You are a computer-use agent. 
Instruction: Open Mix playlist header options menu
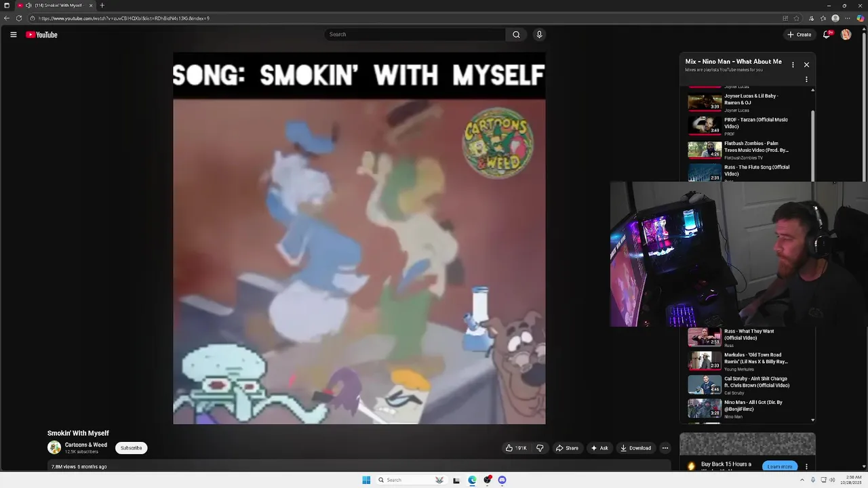pyautogui.click(x=793, y=65)
